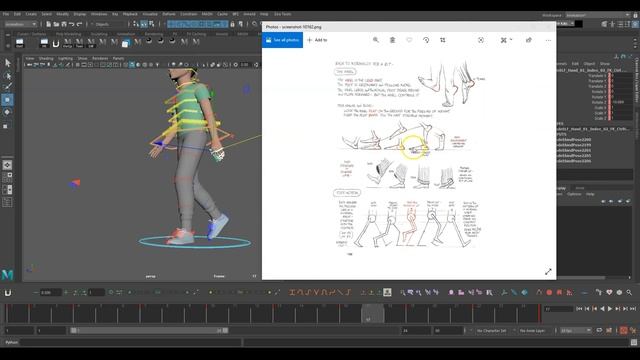Viewport: 640px width, 360px height.
Task: Open Edit & Create in the Photos toolbar
Action: tap(506, 40)
